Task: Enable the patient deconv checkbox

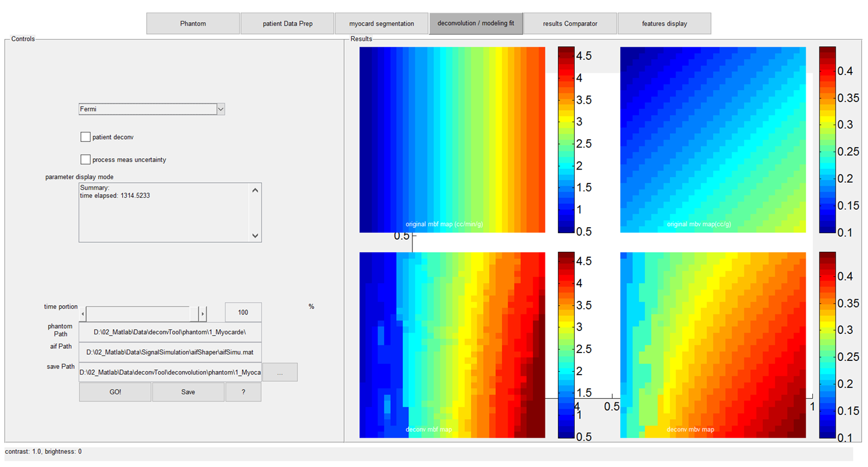Action: click(x=85, y=137)
